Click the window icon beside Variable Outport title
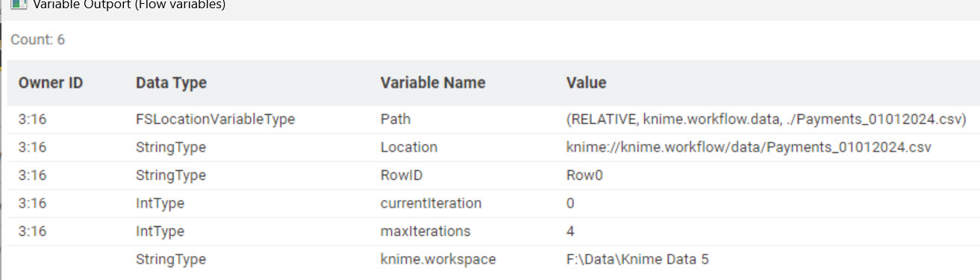 pyautogui.click(x=19, y=4)
